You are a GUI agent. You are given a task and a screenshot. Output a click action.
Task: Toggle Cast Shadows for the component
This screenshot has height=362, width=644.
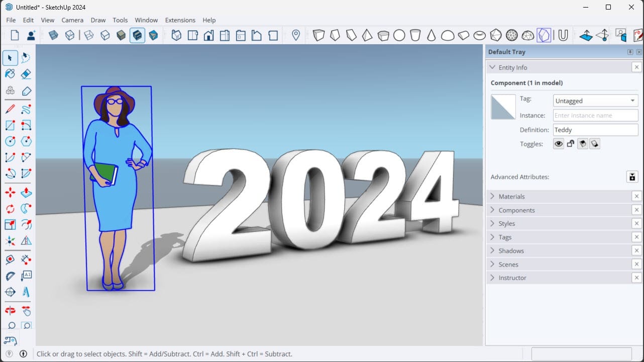coord(583,144)
